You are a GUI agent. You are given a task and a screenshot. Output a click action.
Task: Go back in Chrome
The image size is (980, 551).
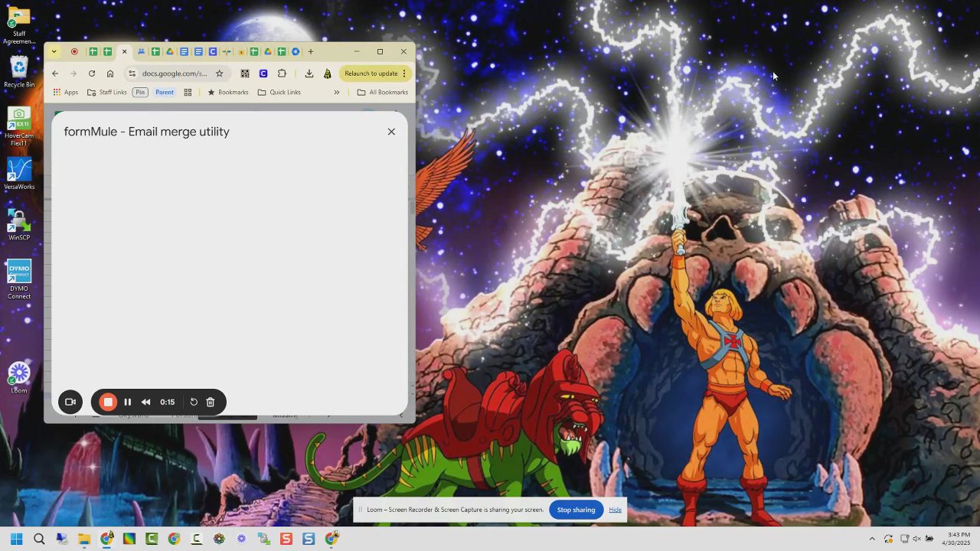point(55,73)
